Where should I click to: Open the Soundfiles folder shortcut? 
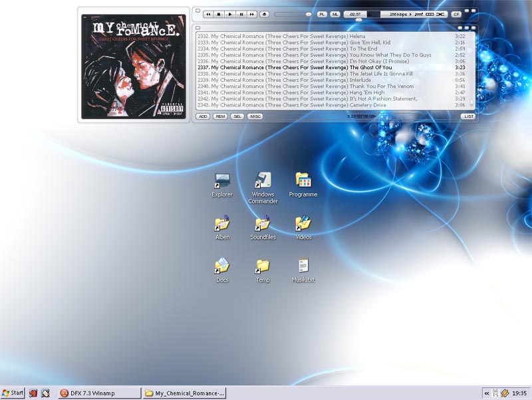pyautogui.click(x=263, y=228)
